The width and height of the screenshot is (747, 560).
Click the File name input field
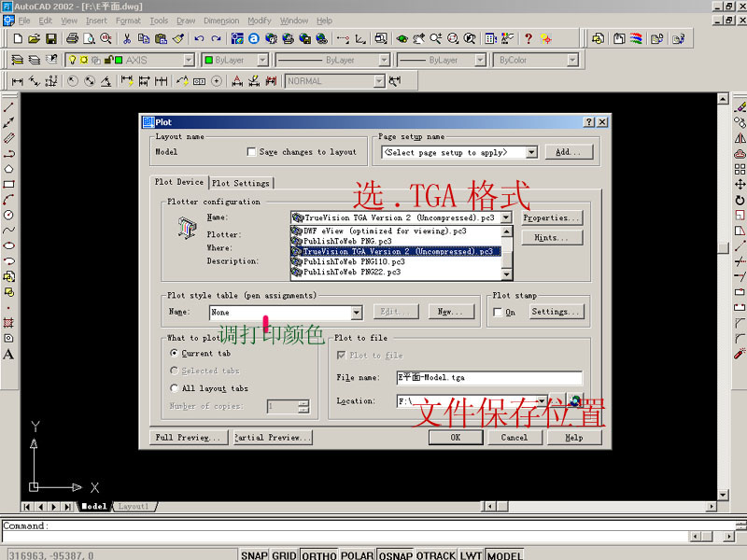[489, 378]
